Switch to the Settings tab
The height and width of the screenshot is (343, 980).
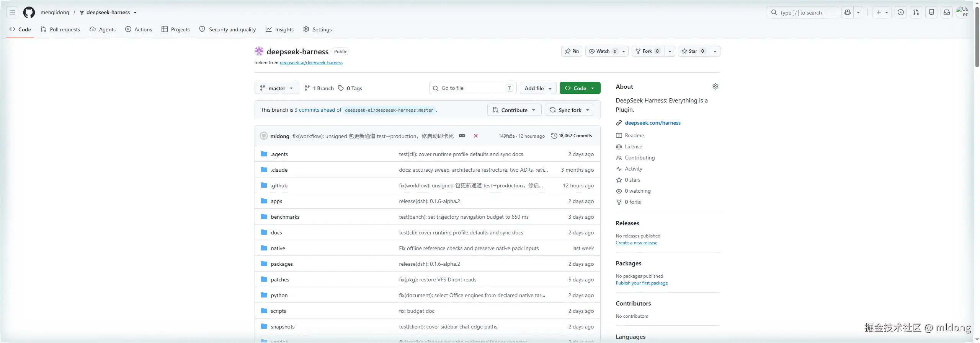click(x=317, y=29)
